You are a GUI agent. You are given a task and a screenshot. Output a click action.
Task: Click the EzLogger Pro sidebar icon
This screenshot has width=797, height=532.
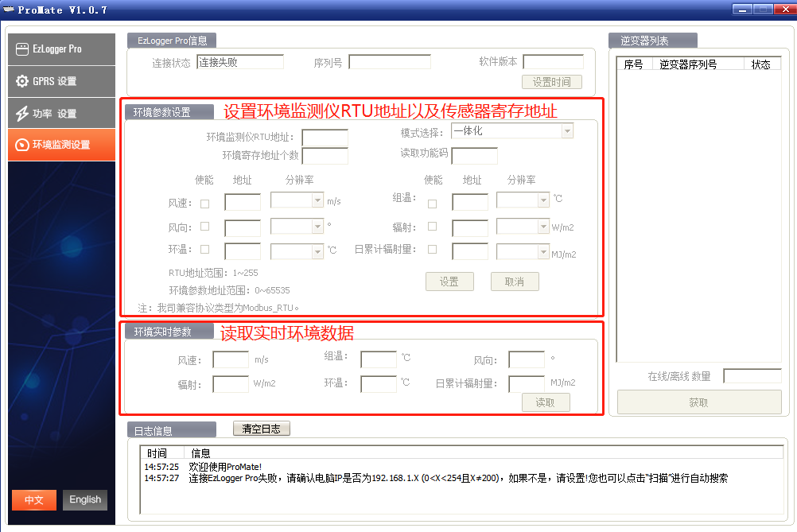22,49
